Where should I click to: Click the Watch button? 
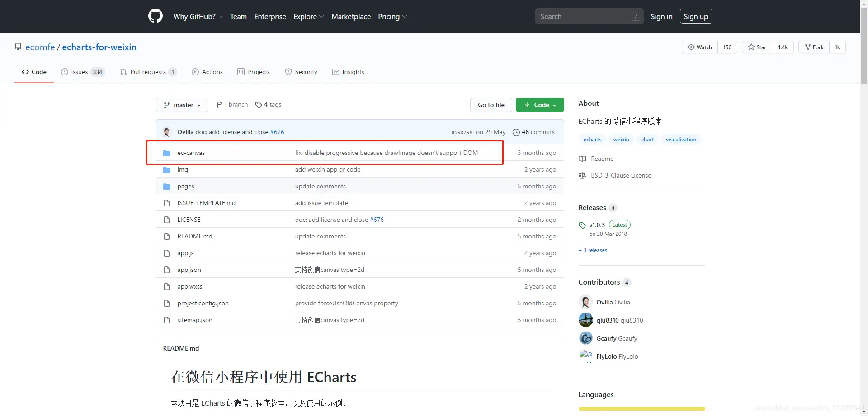[700, 47]
